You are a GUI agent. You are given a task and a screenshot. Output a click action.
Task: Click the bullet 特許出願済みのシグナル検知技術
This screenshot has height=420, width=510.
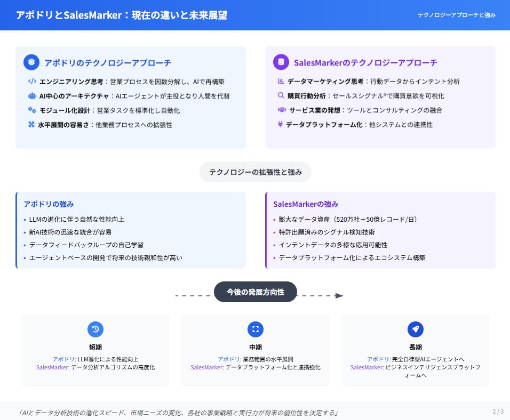(327, 232)
